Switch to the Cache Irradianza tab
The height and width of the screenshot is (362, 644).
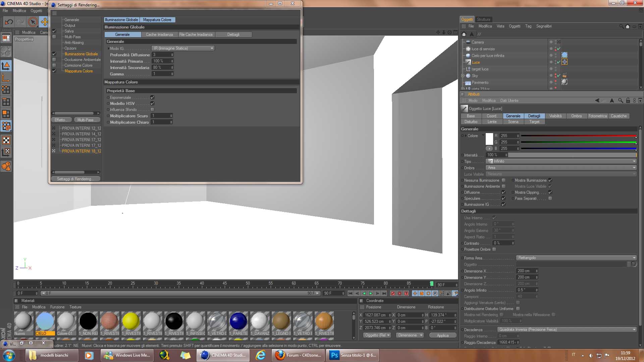click(159, 35)
